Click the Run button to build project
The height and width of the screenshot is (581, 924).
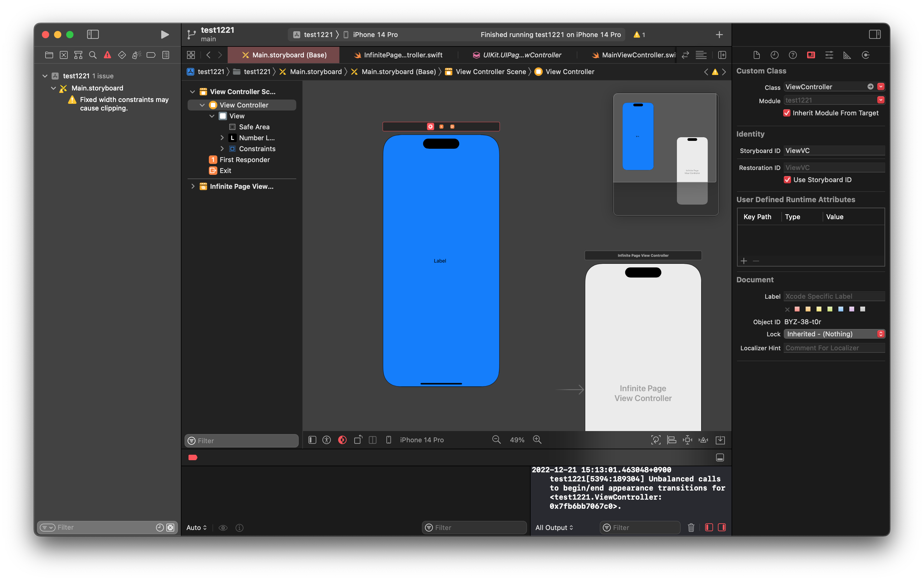coord(165,34)
